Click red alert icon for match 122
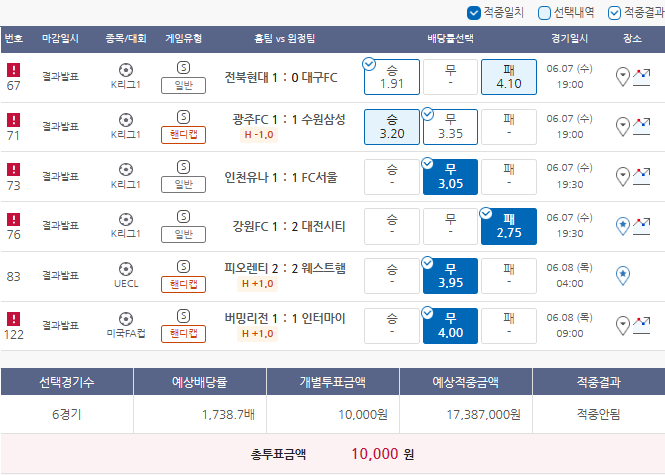665x475 pixels. 14,319
